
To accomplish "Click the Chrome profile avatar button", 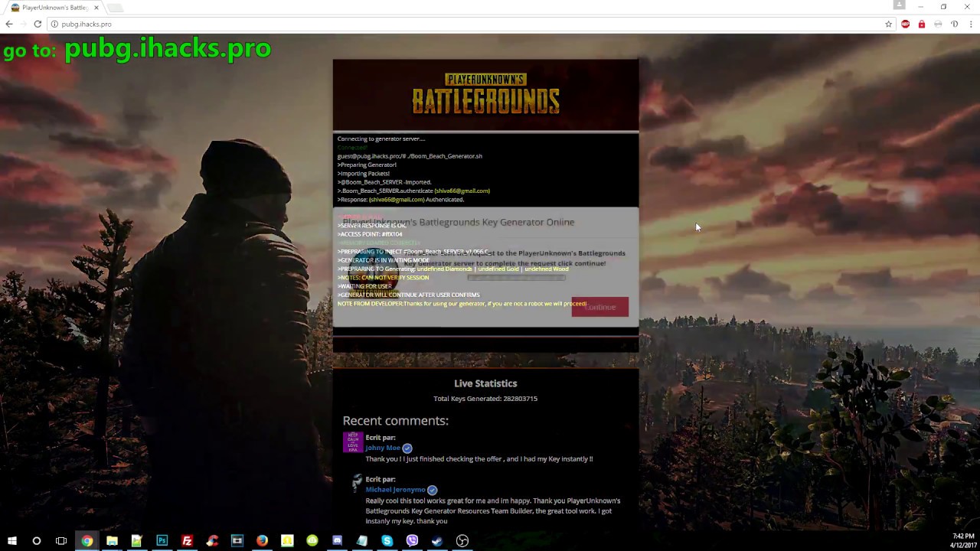I will (900, 5).
